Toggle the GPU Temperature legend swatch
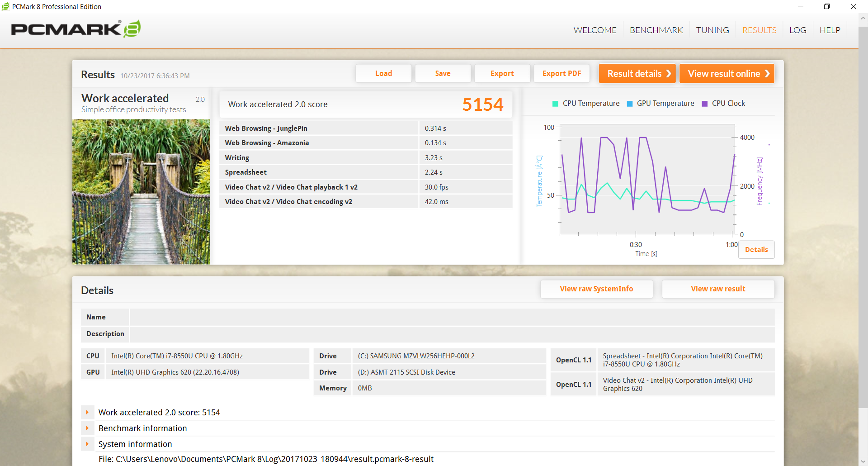This screenshot has height=466, width=868. [630, 104]
